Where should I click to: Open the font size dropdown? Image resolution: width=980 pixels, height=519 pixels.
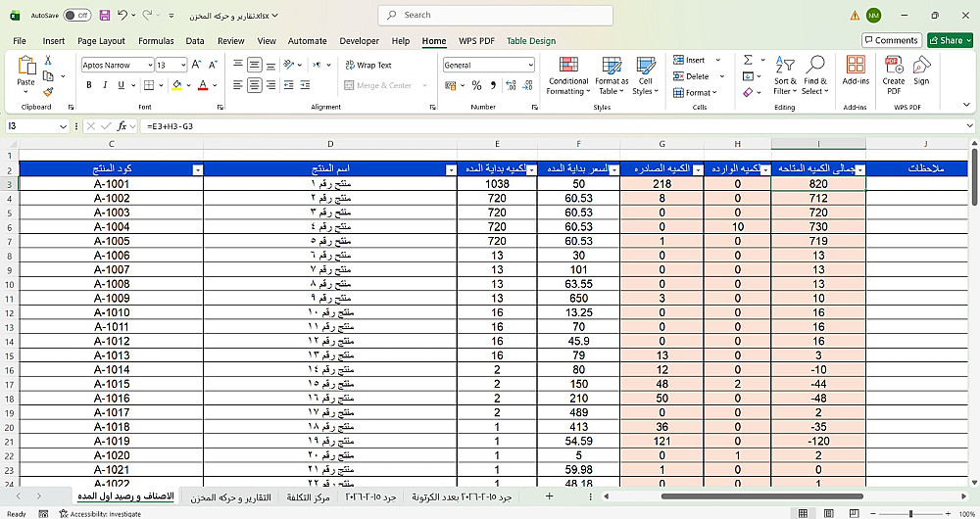click(x=184, y=65)
